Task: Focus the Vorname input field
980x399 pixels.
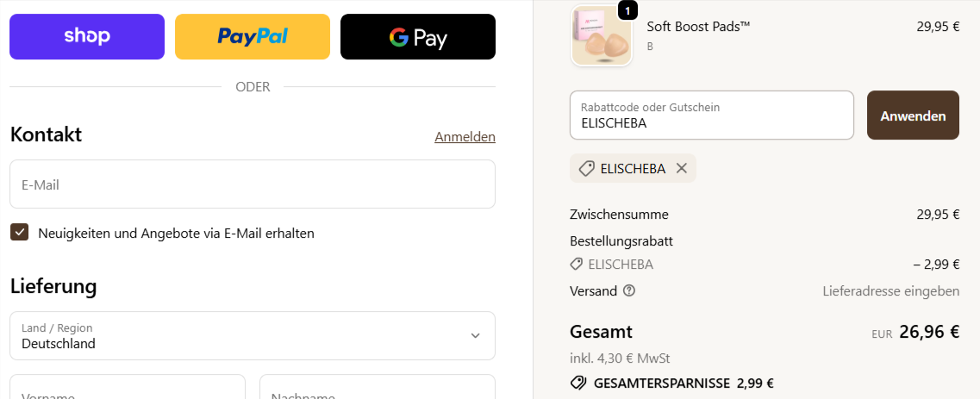Action: [128, 389]
